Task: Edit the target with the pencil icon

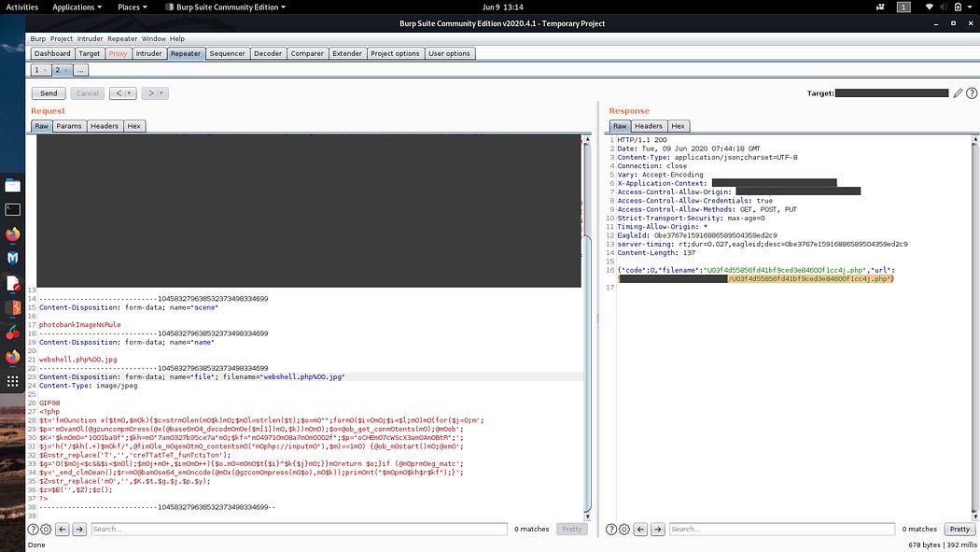Action: (958, 93)
